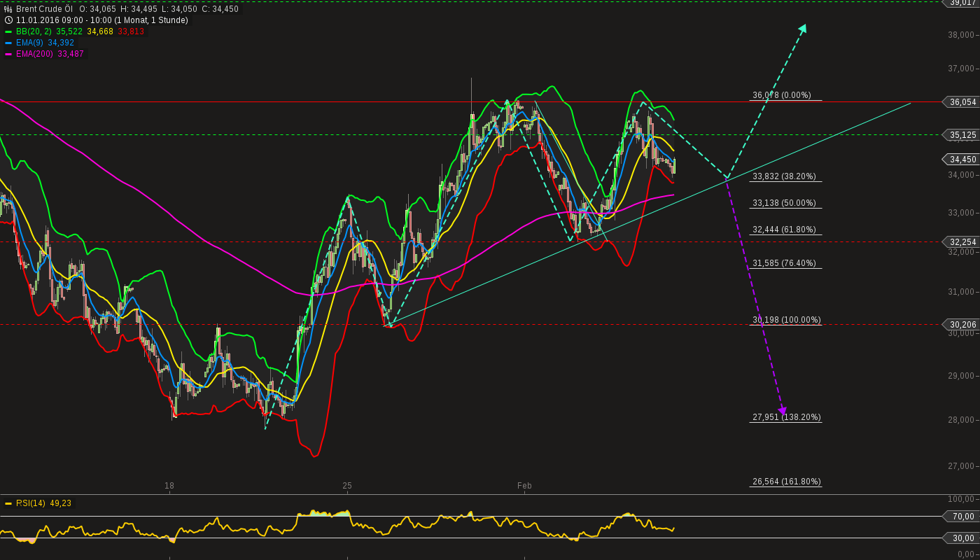
Task: Click the RSI(14) indicator label
Action: click(31, 503)
